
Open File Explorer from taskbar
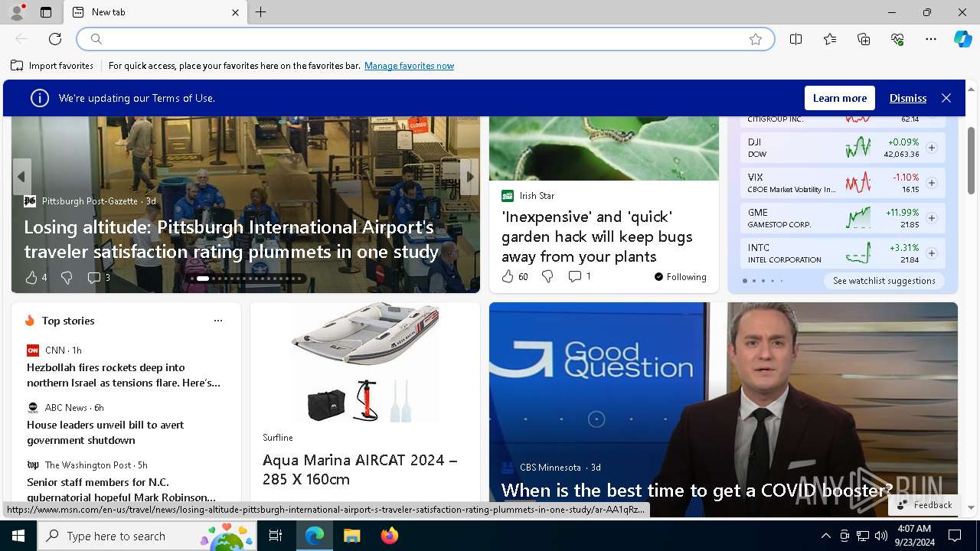(x=351, y=536)
